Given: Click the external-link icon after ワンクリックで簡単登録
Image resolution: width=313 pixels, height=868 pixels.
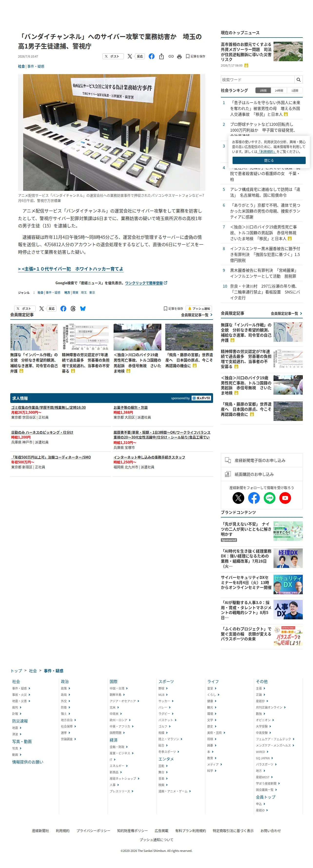Looking at the screenshot, I should click(x=166, y=283).
